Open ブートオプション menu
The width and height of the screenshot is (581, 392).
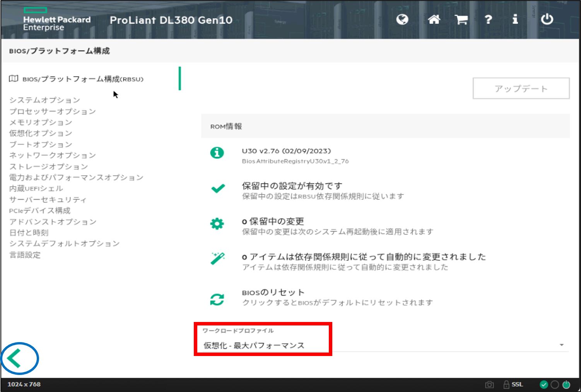pyautogui.click(x=41, y=144)
